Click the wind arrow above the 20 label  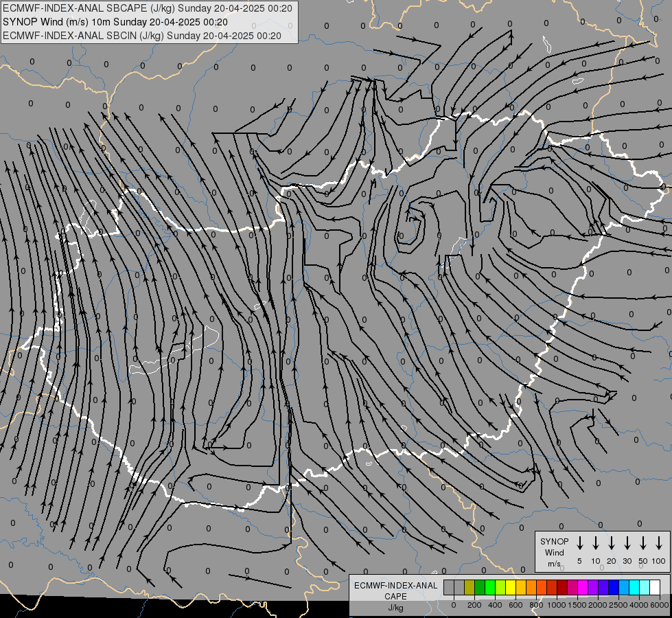612,543
